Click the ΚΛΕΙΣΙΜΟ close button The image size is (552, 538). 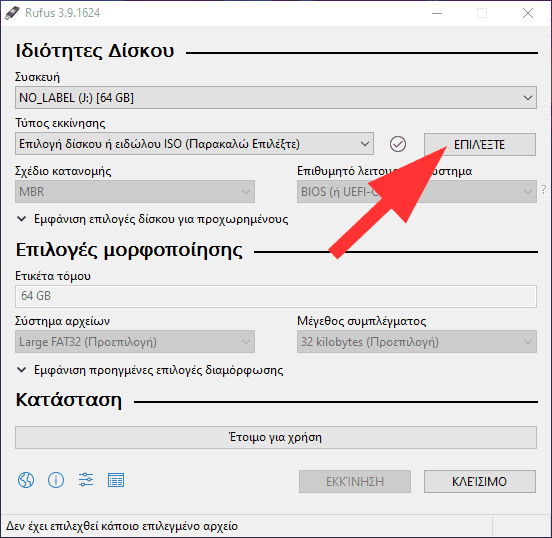(480, 481)
